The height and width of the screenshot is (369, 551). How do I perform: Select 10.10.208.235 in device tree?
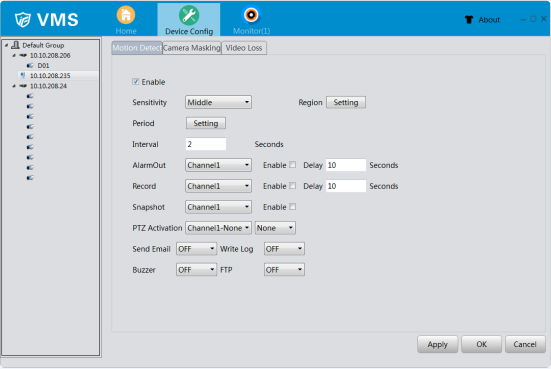pos(50,76)
